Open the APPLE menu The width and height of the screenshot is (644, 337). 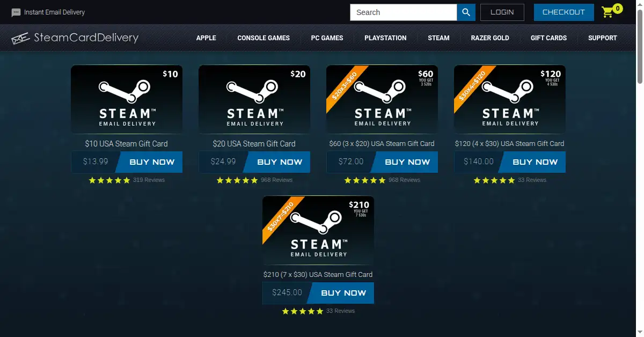tap(206, 38)
